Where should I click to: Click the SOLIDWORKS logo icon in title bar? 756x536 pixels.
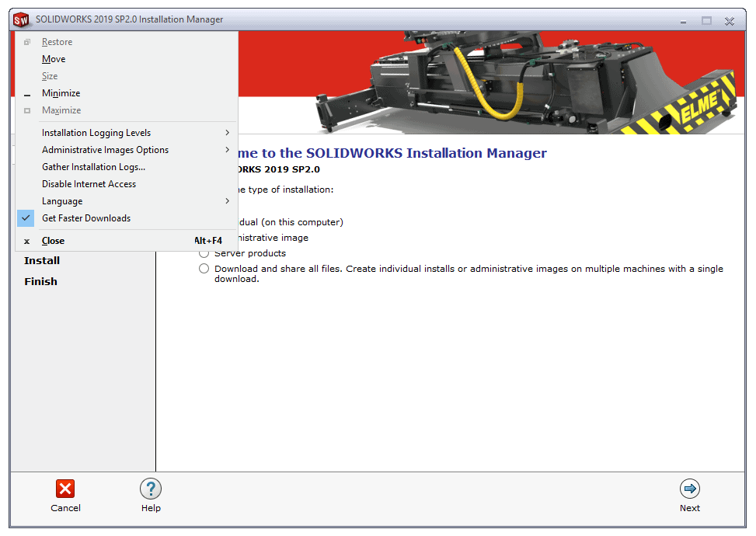pos(21,19)
